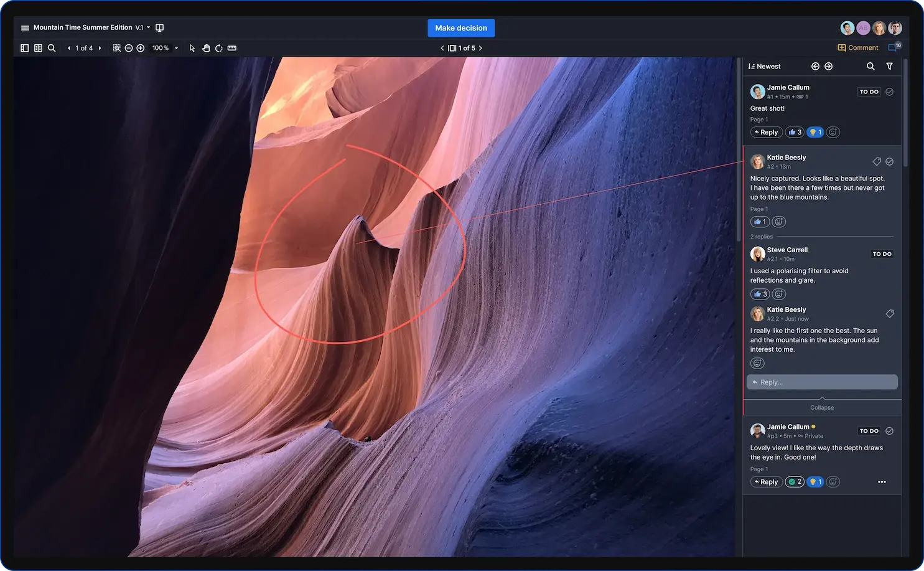924x571 pixels.
Task: Open the three-dot menu on Jamie's private comment
Action: pyautogui.click(x=882, y=481)
